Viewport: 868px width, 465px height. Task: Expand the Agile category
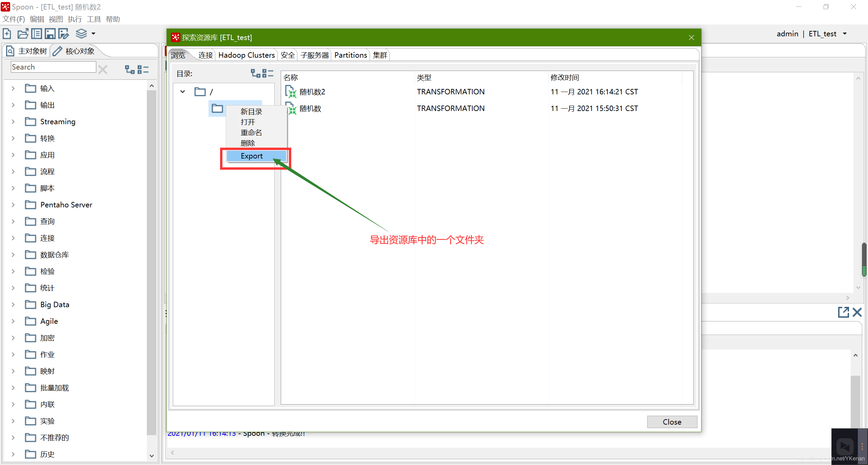tap(13, 321)
